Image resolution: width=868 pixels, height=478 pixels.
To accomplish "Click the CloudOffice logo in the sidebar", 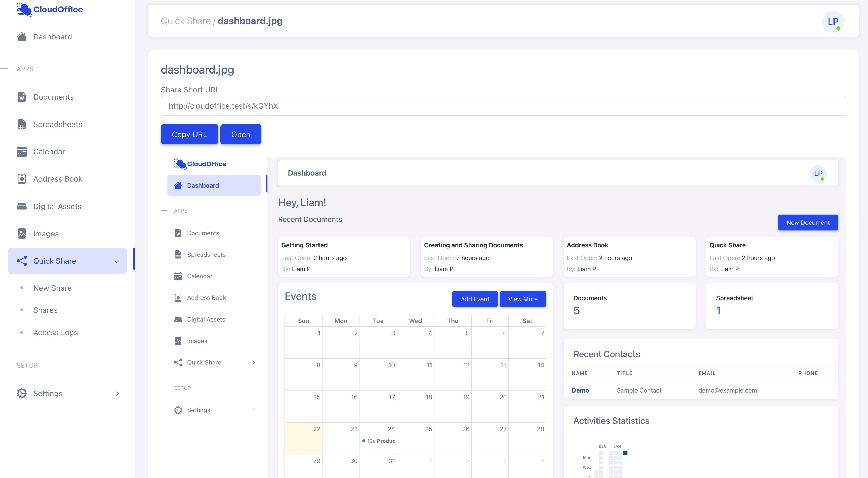I will (50, 9).
